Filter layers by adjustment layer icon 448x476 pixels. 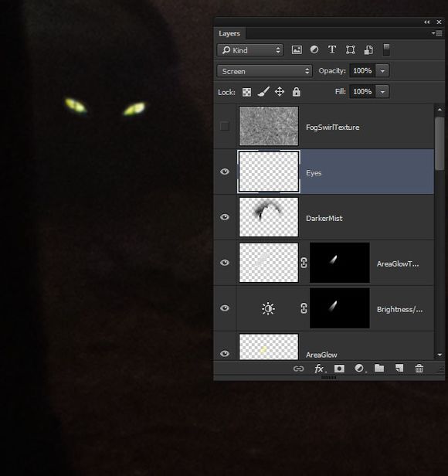[x=314, y=49]
